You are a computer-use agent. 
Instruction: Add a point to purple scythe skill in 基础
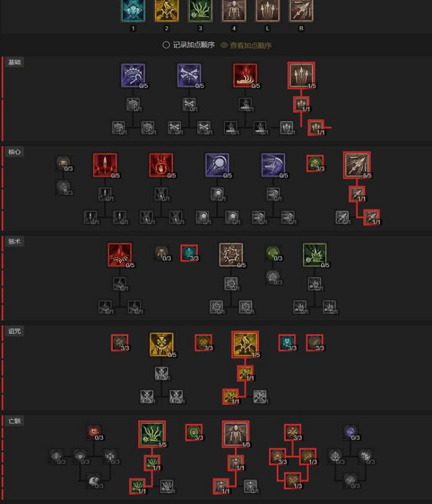[x=133, y=76]
